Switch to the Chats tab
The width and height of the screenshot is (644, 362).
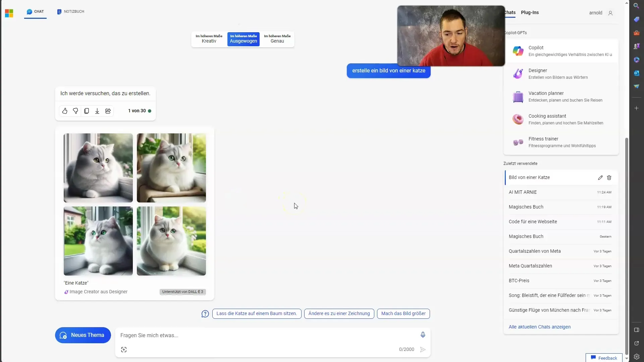509,12
